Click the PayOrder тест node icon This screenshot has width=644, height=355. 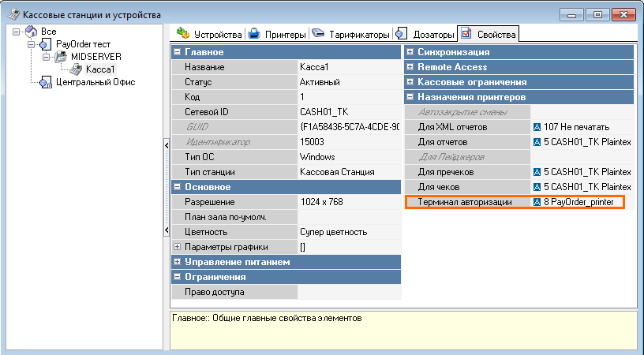tap(46, 44)
